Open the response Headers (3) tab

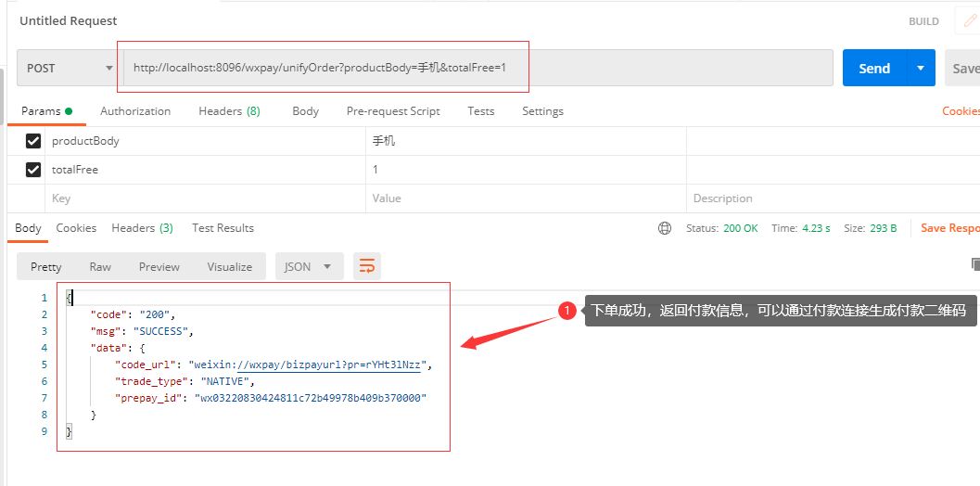coord(143,228)
